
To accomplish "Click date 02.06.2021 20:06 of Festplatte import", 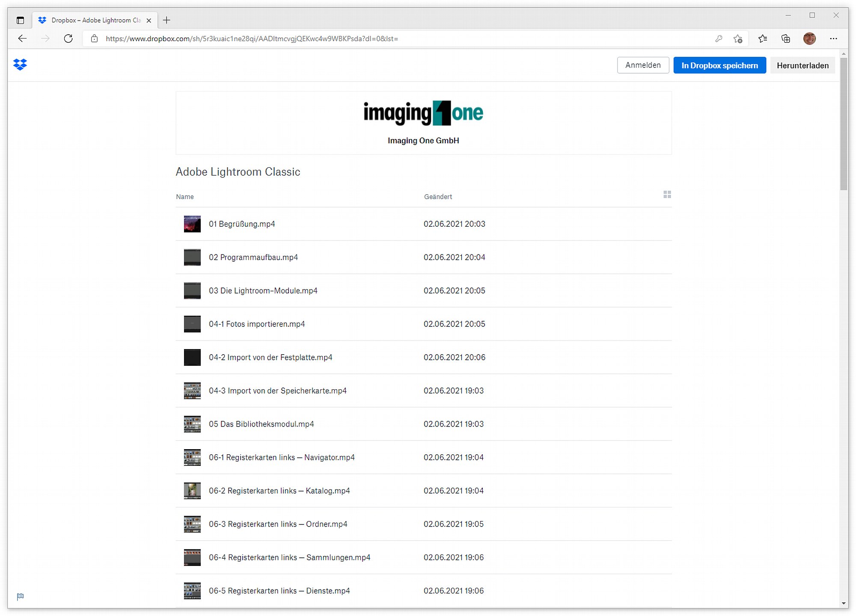I will [455, 358].
